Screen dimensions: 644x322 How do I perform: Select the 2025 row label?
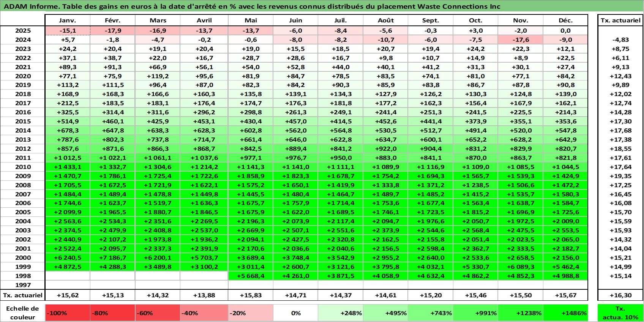[x=23, y=31]
